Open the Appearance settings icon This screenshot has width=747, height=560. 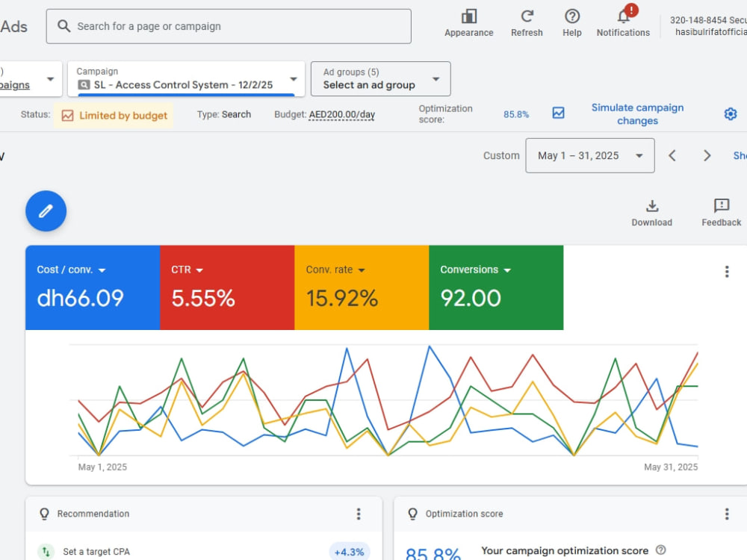pos(469,16)
